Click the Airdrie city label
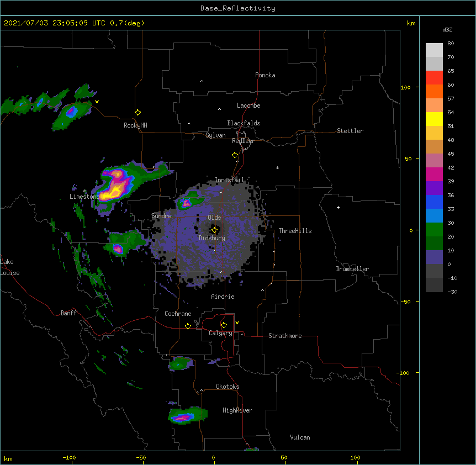The height and width of the screenshot is (465, 476). point(223,297)
